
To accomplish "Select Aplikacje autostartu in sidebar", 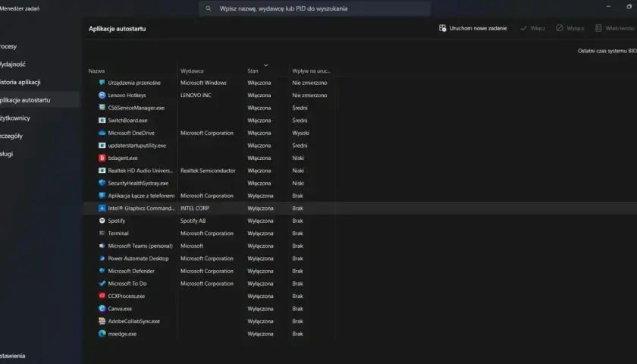I will point(39,100).
